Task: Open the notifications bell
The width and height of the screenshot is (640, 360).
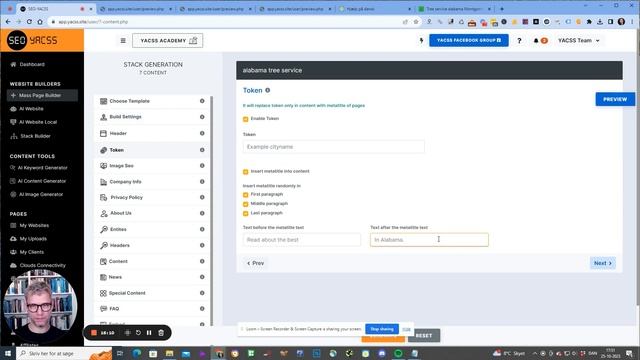Action: pos(536,40)
